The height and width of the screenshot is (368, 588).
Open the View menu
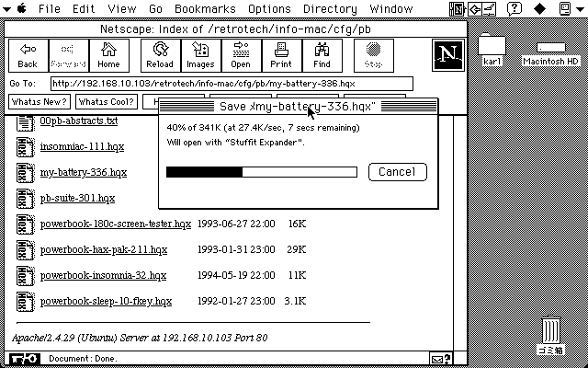pyautogui.click(x=122, y=8)
